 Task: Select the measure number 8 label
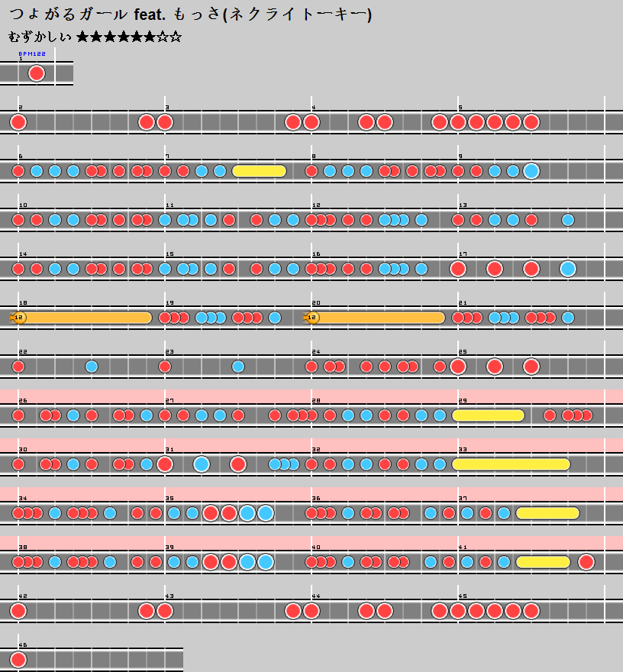click(x=314, y=157)
